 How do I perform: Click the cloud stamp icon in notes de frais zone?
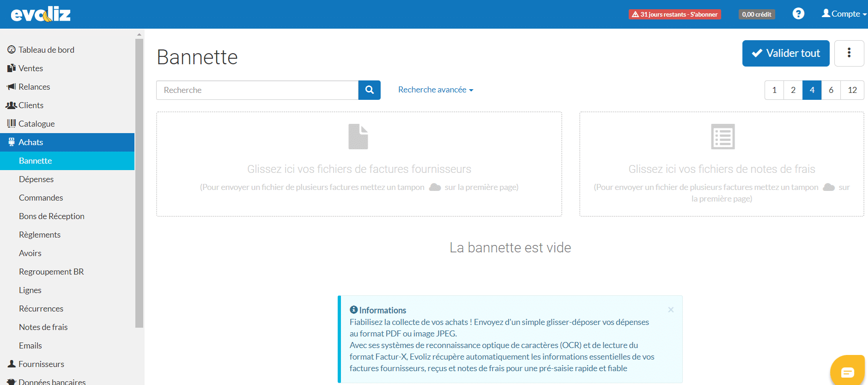point(829,187)
